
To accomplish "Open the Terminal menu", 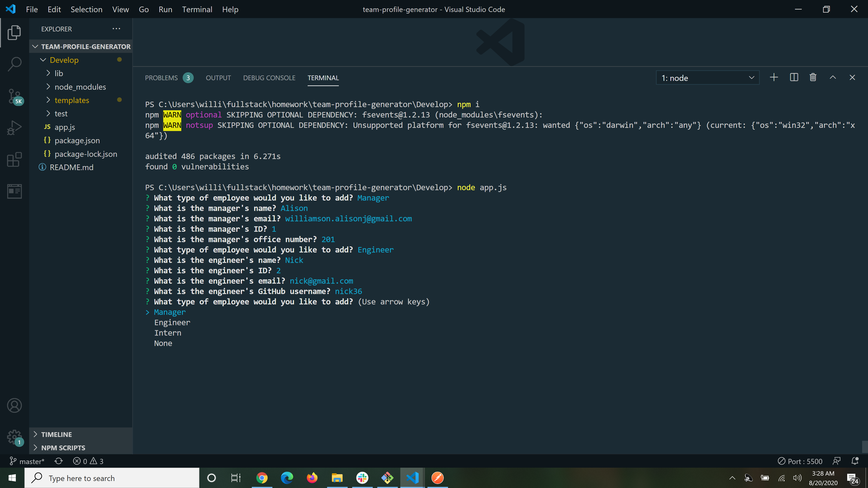I will point(197,9).
